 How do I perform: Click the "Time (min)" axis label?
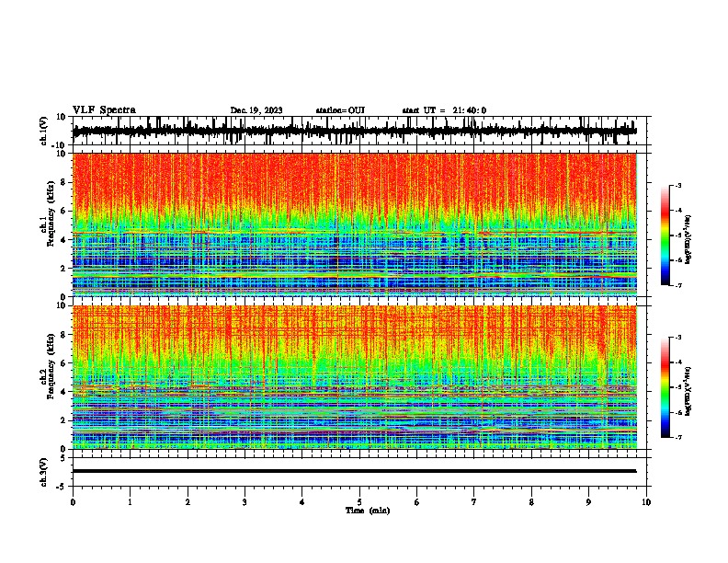point(368,511)
